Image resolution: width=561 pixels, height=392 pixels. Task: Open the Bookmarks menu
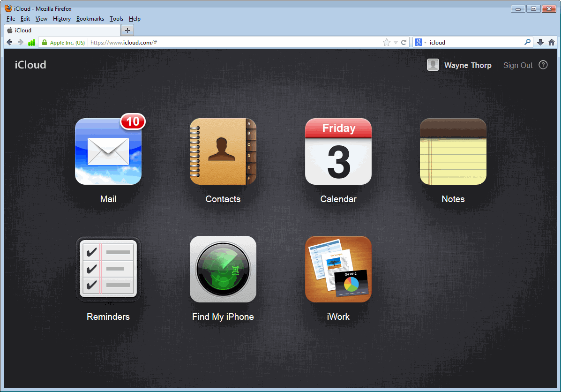click(x=90, y=19)
